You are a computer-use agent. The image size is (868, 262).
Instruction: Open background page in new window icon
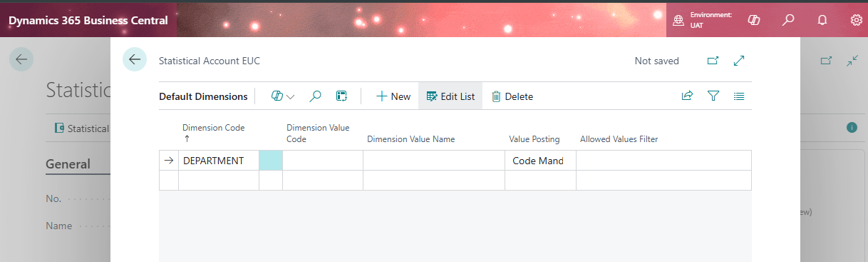(x=826, y=61)
